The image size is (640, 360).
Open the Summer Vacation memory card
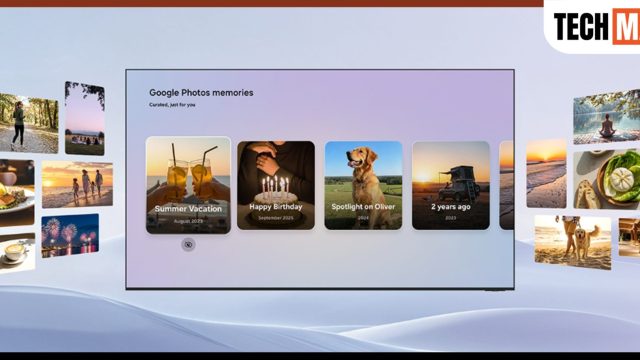click(x=188, y=185)
